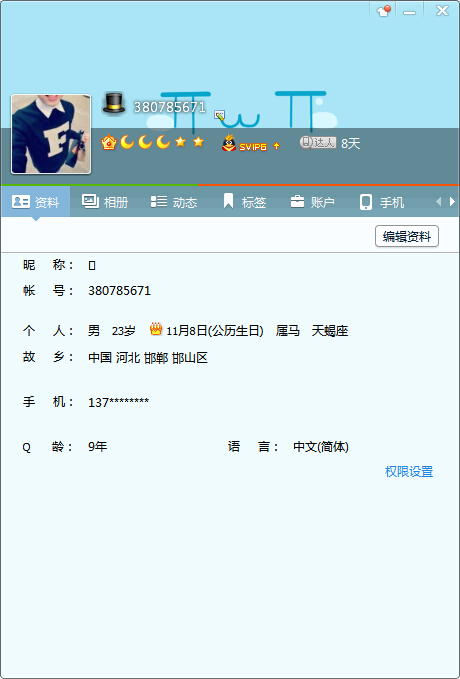Click the right arrow to show more tabs
The height and width of the screenshot is (679, 460).
pos(452,201)
